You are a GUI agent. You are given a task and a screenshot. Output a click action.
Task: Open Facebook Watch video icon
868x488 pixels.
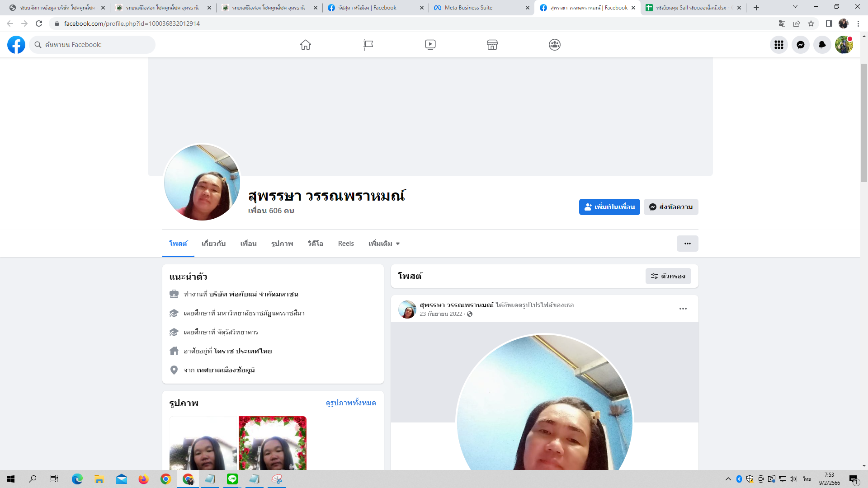coord(430,45)
